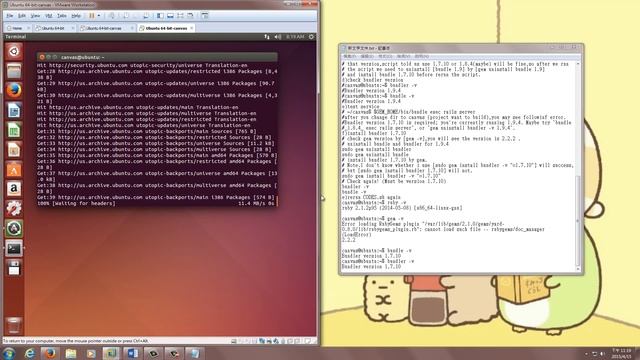Toggle VMware thumbnail bar view
The image size is (640, 360).
coord(170,16)
